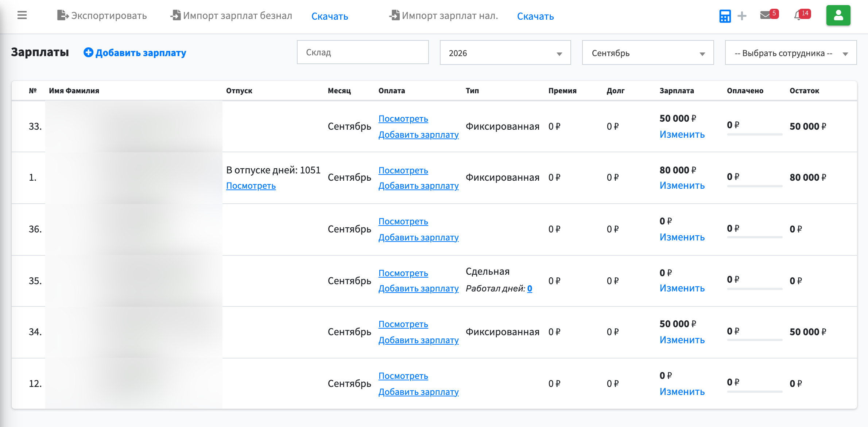Click Посмотреть payment link in row 36
The height and width of the screenshot is (427, 868).
(x=403, y=222)
